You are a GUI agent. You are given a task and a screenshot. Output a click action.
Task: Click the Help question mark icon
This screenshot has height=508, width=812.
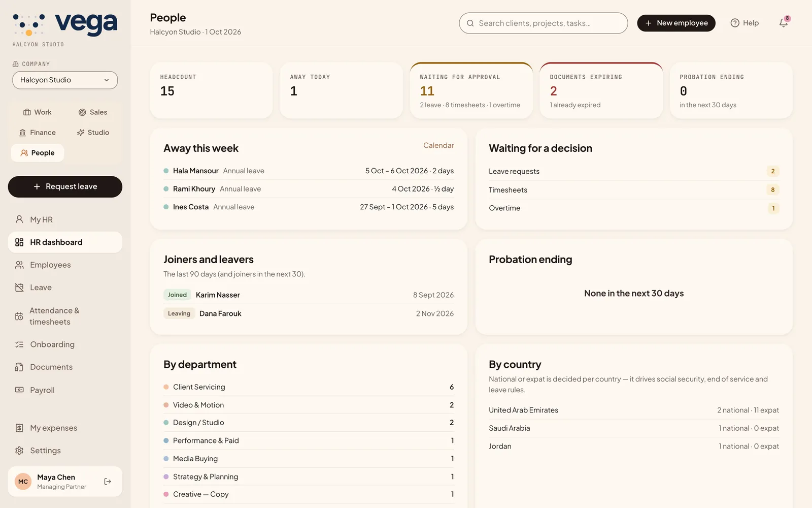pyautogui.click(x=735, y=23)
